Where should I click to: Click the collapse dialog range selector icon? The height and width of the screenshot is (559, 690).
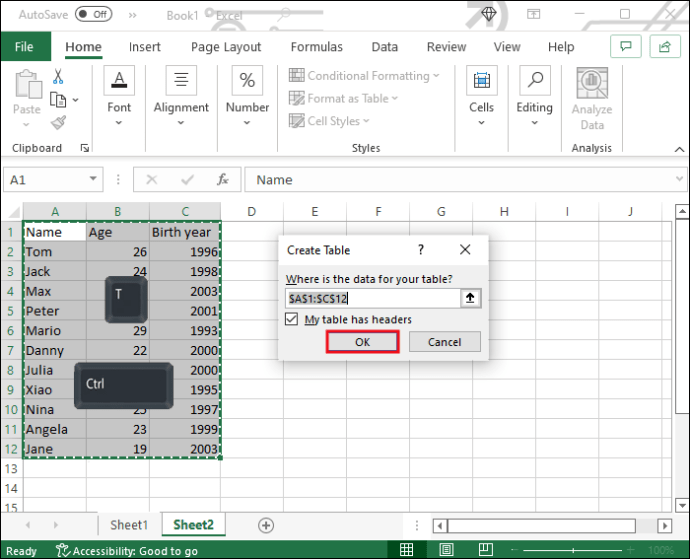pos(470,298)
